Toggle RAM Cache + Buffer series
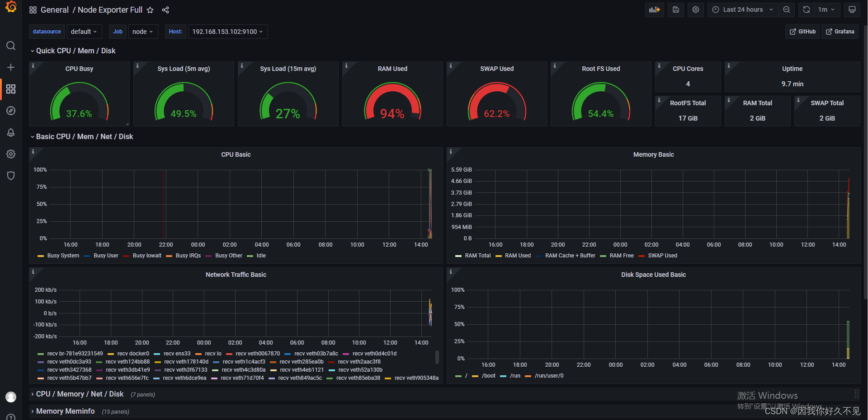This screenshot has height=420, width=868. pos(570,256)
